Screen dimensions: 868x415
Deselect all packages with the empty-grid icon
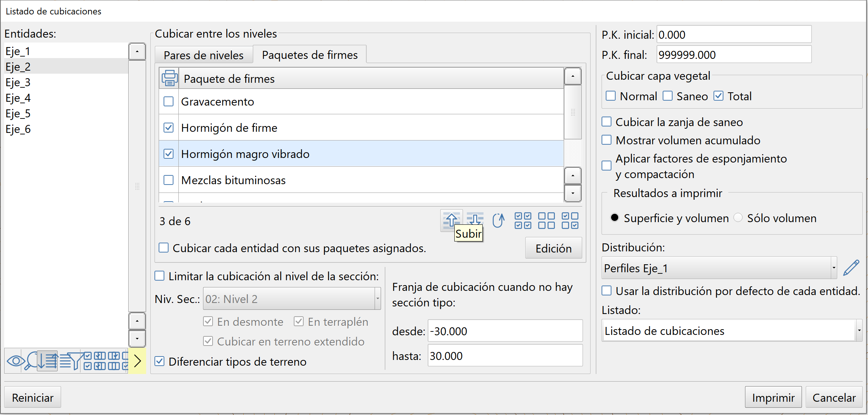coord(547,220)
